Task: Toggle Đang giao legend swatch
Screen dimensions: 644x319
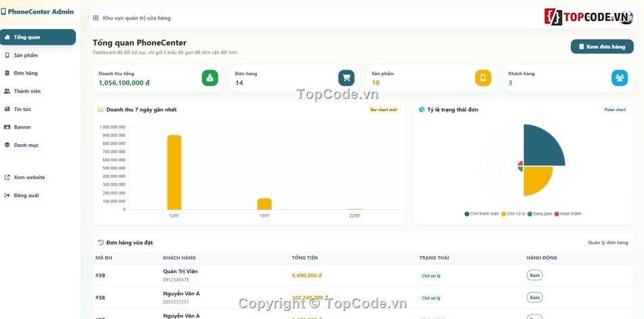Action: pyautogui.click(x=529, y=214)
